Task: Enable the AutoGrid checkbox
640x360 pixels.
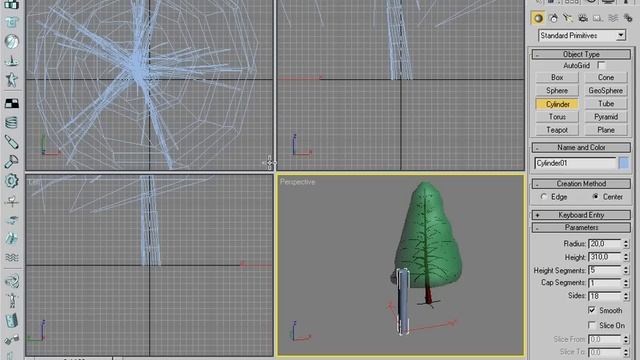Action: (x=601, y=65)
